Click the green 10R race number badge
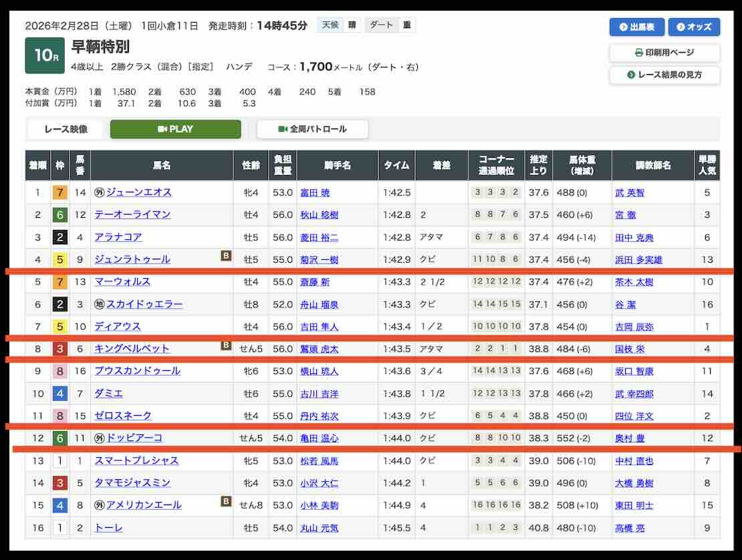Screen dimensions: 742x560 45,56
